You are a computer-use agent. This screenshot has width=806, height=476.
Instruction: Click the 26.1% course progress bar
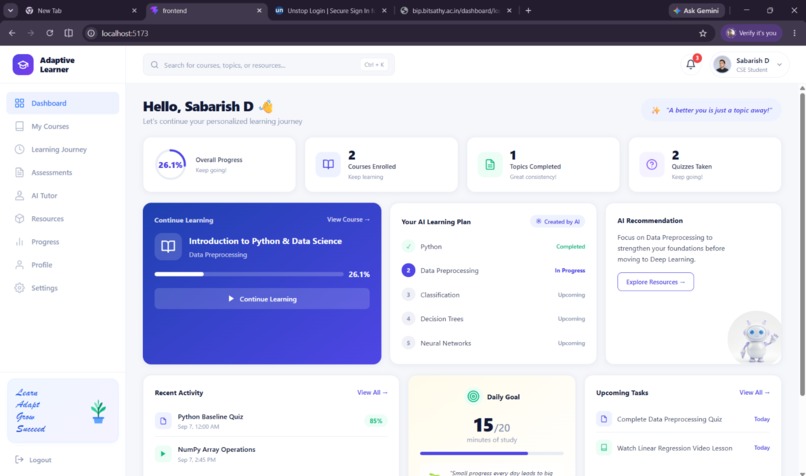point(249,274)
